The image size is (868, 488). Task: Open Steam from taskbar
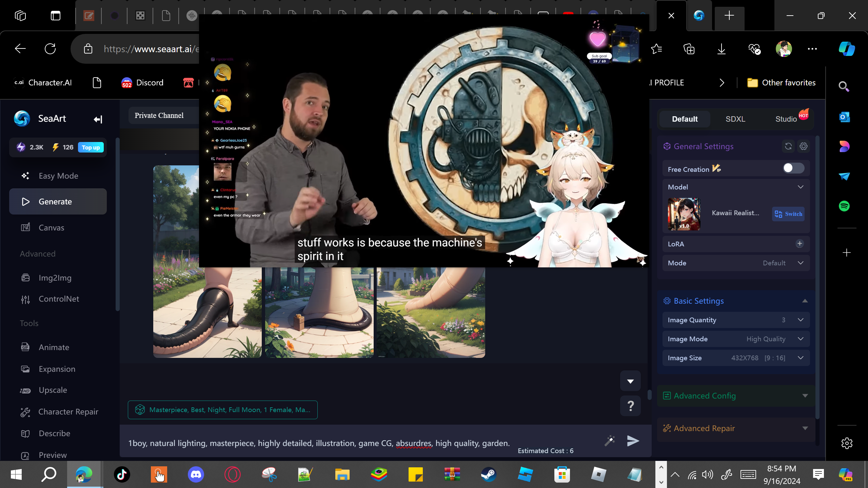coord(489,474)
